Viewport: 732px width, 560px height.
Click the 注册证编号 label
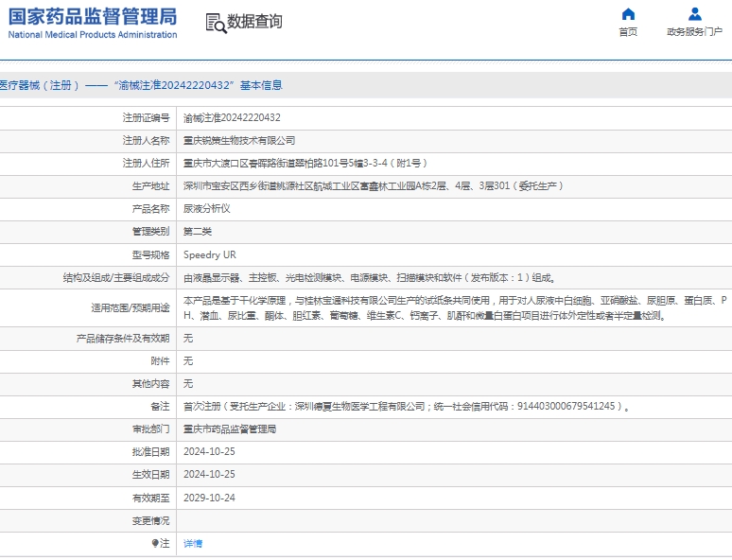[147, 117]
